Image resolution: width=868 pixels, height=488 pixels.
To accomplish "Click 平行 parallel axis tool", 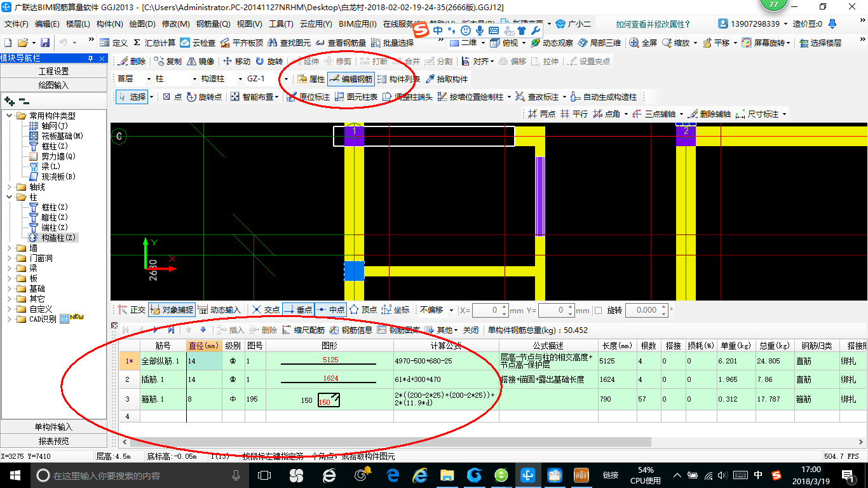I will click(573, 114).
